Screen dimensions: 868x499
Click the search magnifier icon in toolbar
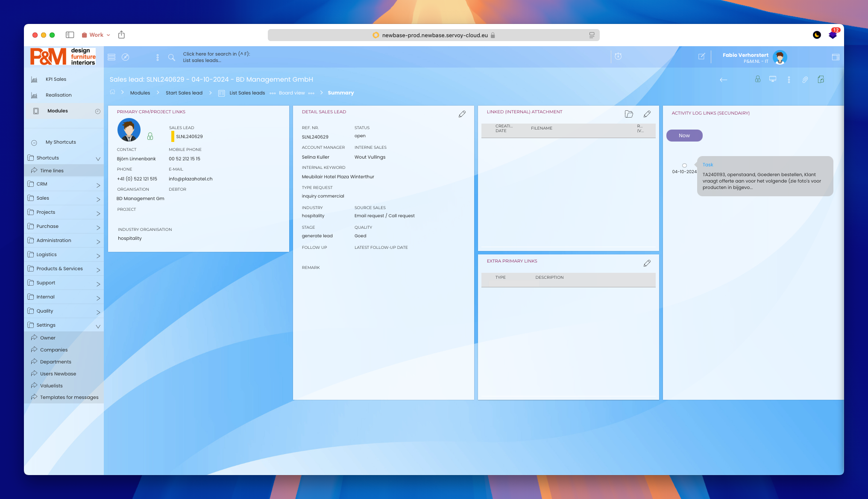[171, 57]
